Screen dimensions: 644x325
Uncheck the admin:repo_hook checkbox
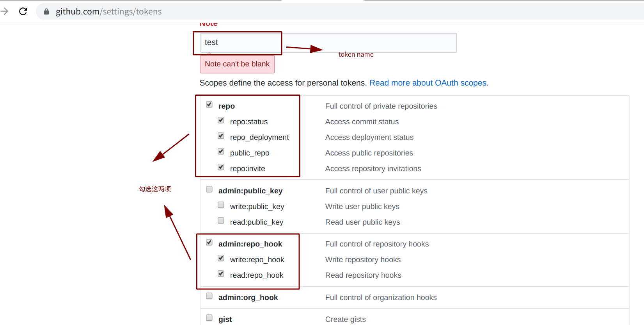pos(209,243)
